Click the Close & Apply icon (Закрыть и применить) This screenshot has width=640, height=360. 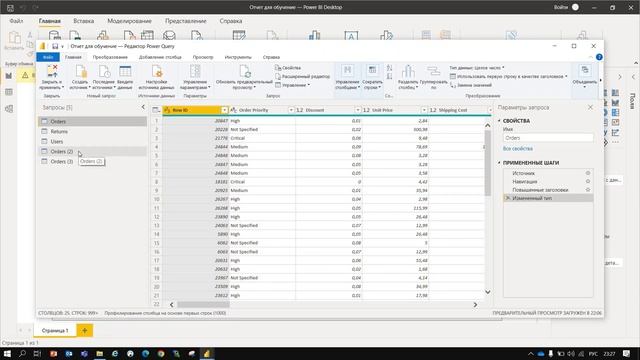pos(52,71)
